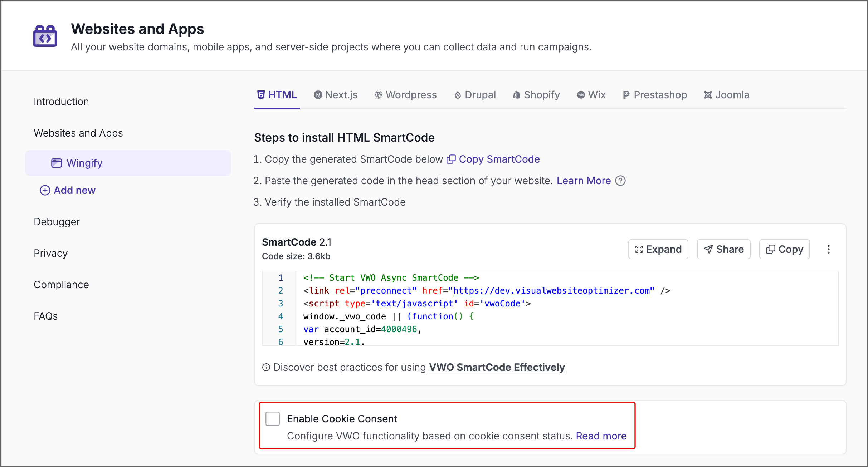
Task: Expand the SmartCode editor
Action: click(x=658, y=249)
